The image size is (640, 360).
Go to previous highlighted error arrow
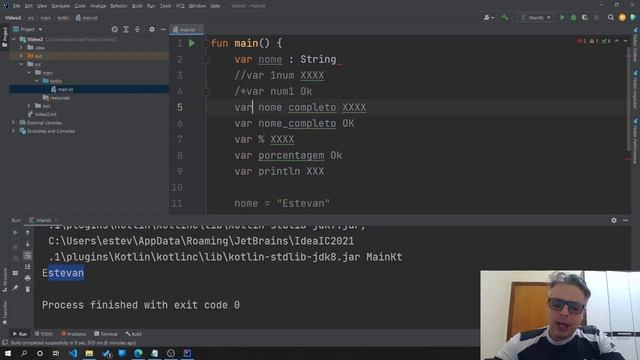(x=617, y=41)
